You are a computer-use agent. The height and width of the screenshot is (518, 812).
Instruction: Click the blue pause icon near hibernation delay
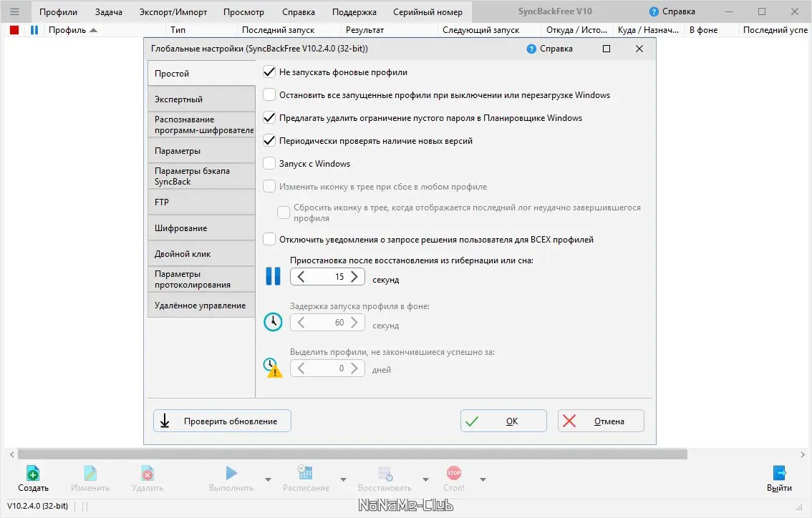(273, 276)
